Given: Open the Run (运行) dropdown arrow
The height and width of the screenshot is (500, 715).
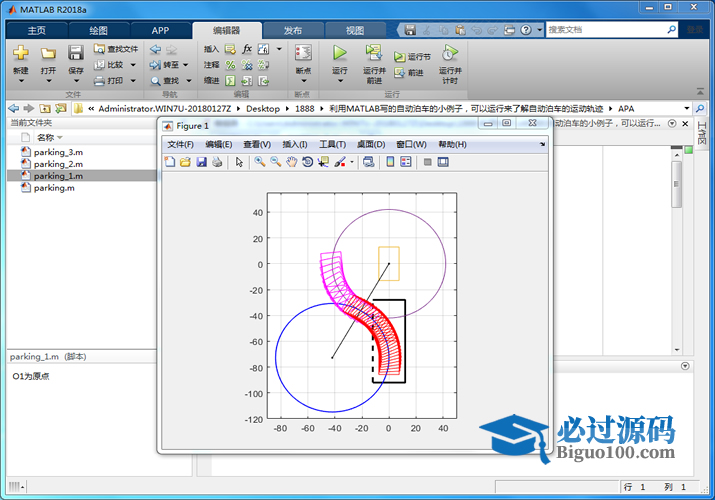Looking at the screenshot, I should click(x=340, y=81).
